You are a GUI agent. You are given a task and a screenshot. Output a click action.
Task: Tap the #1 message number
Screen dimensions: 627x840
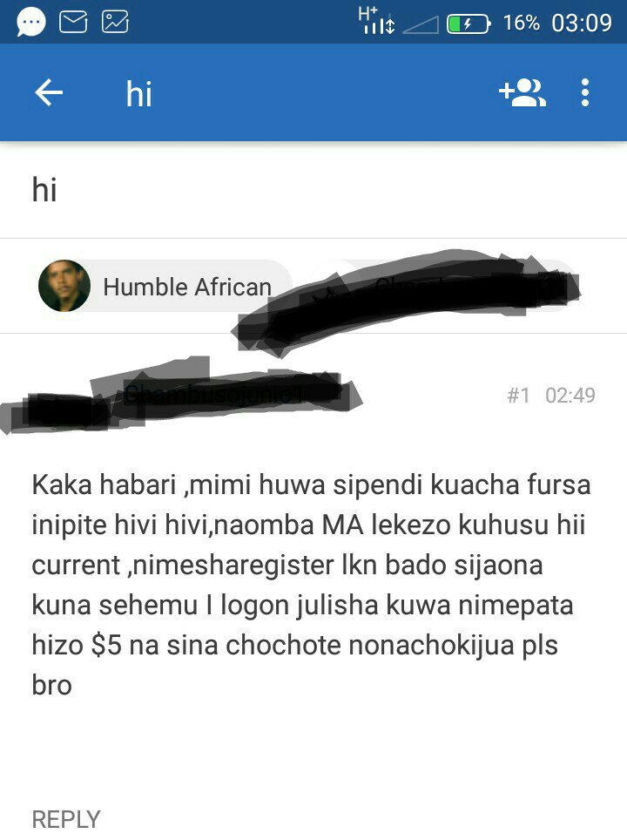tap(518, 396)
